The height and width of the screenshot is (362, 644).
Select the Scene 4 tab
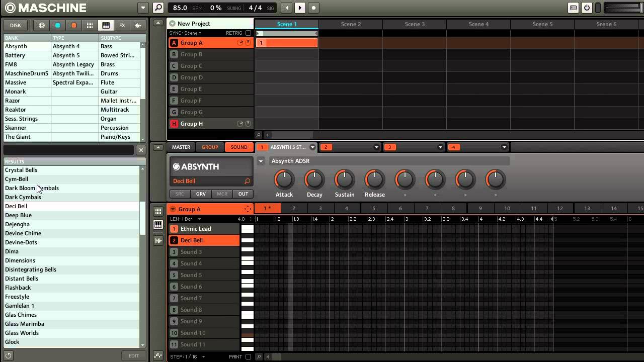(x=478, y=24)
